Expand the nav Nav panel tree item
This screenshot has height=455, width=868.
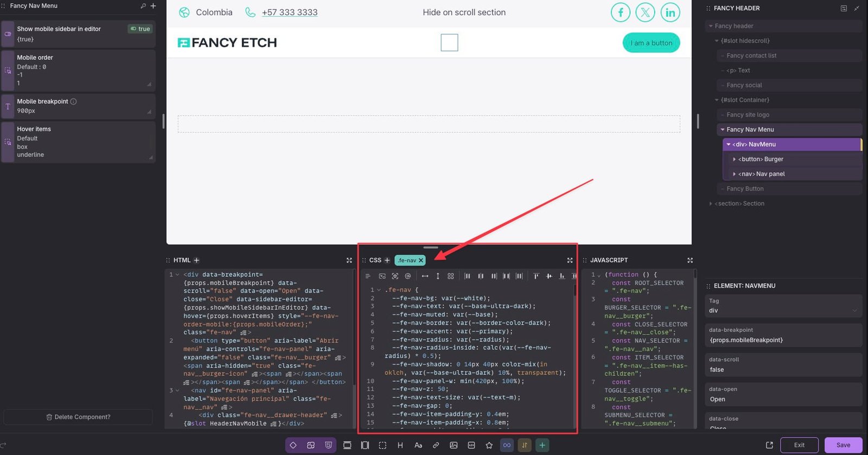pos(735,174)
